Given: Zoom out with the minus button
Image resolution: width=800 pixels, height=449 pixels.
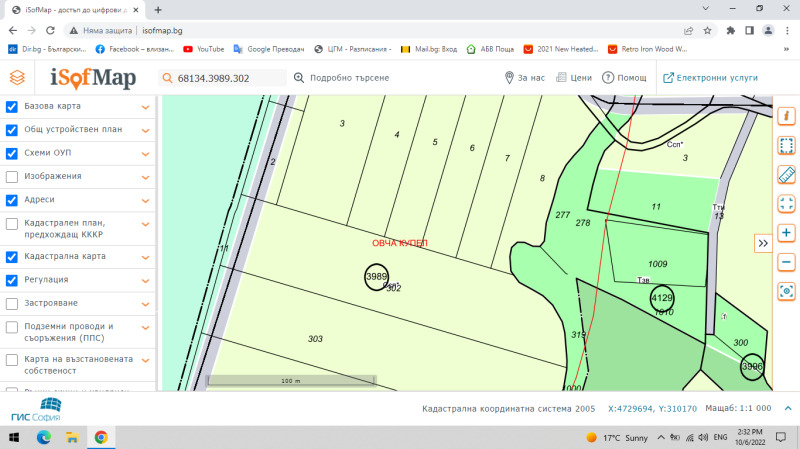Looking at the screenshot, I should pyautogui.click(x=786, y=262).
